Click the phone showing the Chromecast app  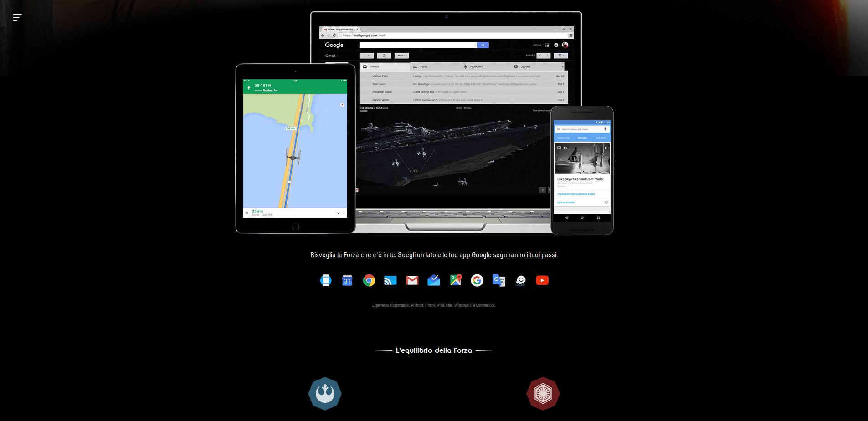582,170
